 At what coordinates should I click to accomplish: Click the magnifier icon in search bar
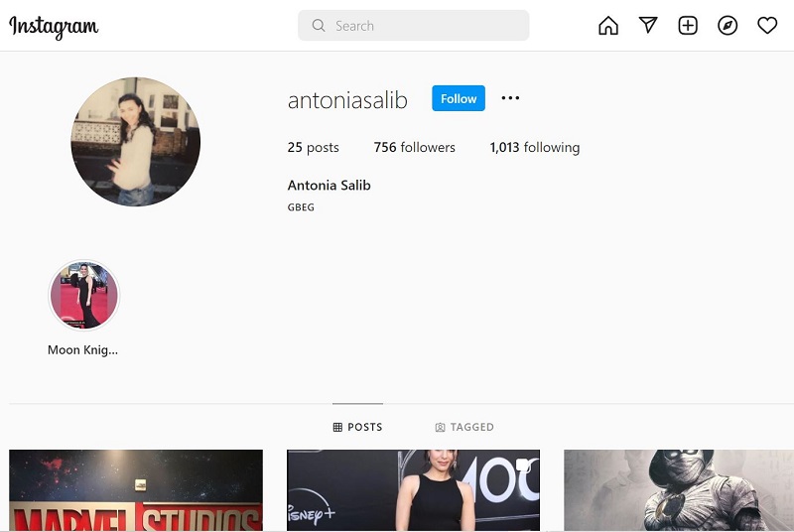tap(318, 25)
